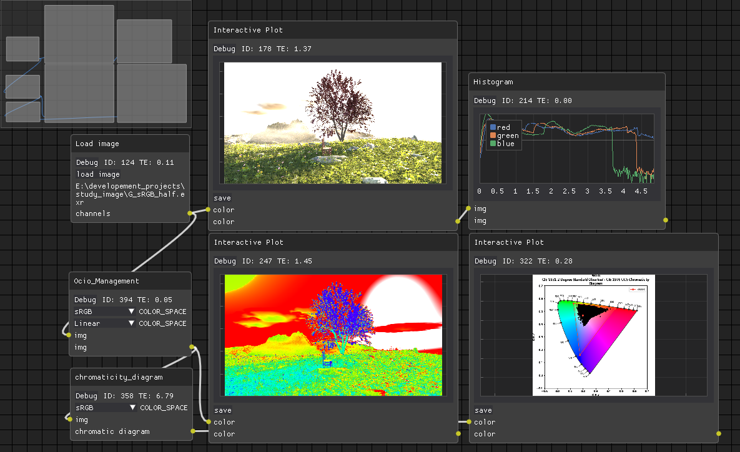Click the Histogram node title bar
740x452 pixels.
[567, 82]
